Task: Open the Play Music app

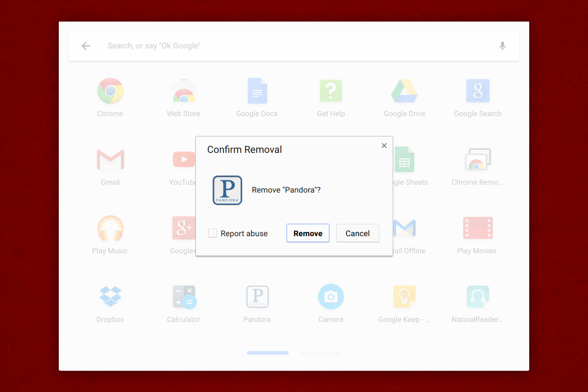Action: pos(110,228)
